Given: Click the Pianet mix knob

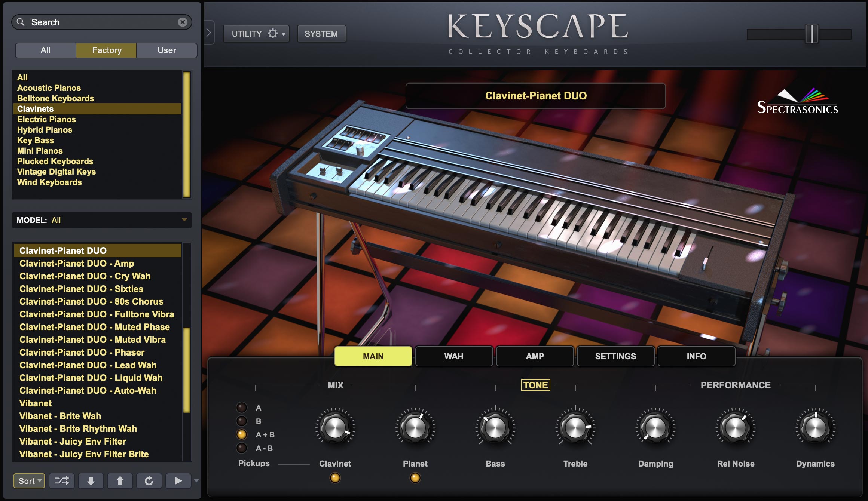Looking at the screenshot, I should point(415,427).
